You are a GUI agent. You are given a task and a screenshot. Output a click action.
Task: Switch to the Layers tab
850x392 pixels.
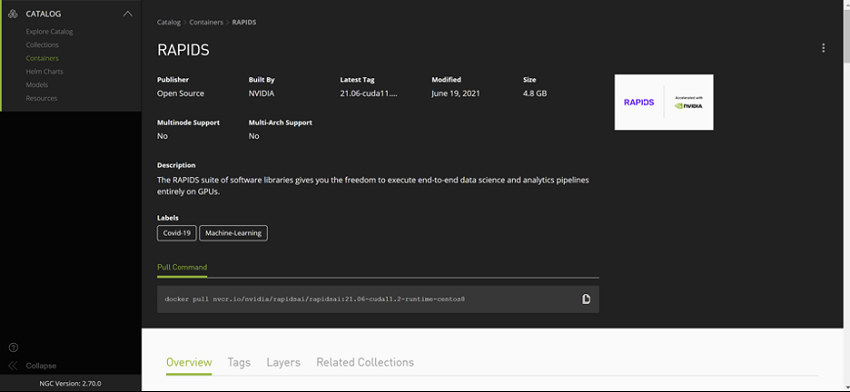coord(284,362)
